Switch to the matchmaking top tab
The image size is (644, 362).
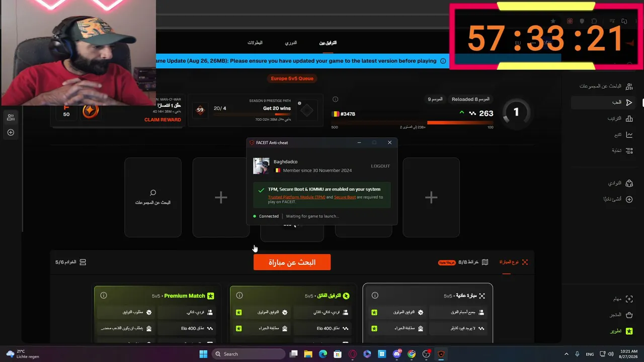point(328,43)
